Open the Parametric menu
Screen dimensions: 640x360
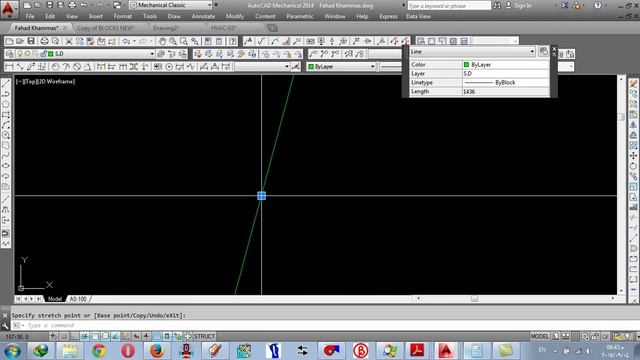click(300, 16)
